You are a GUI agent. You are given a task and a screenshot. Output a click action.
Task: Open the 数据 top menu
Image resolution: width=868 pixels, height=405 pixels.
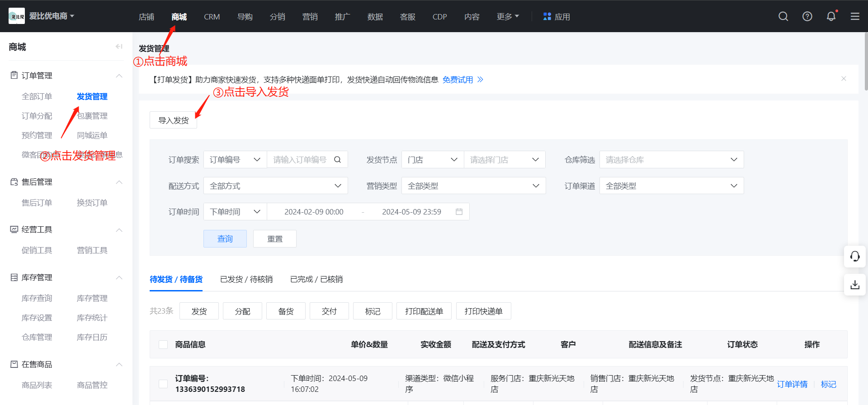coord(375,16)
